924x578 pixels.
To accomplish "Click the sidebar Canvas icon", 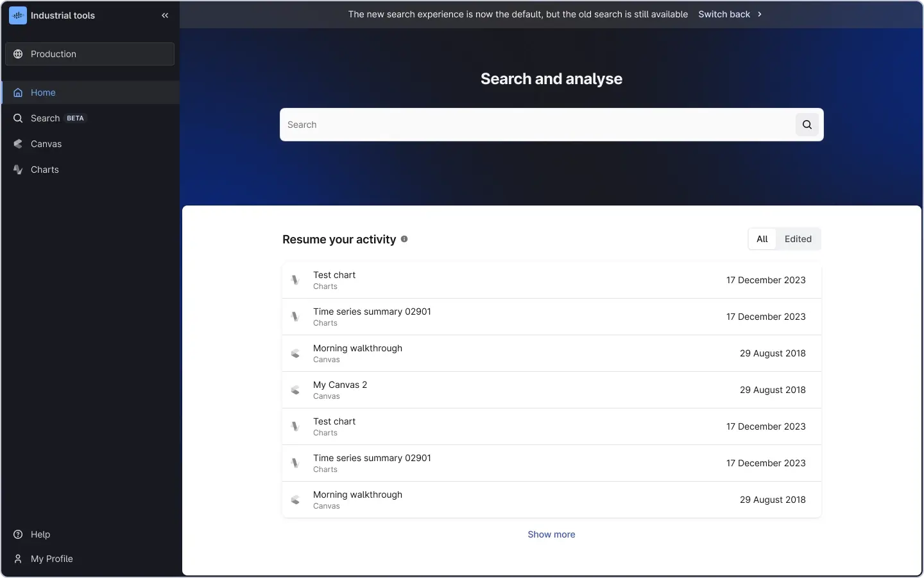I will pos(18,144).
